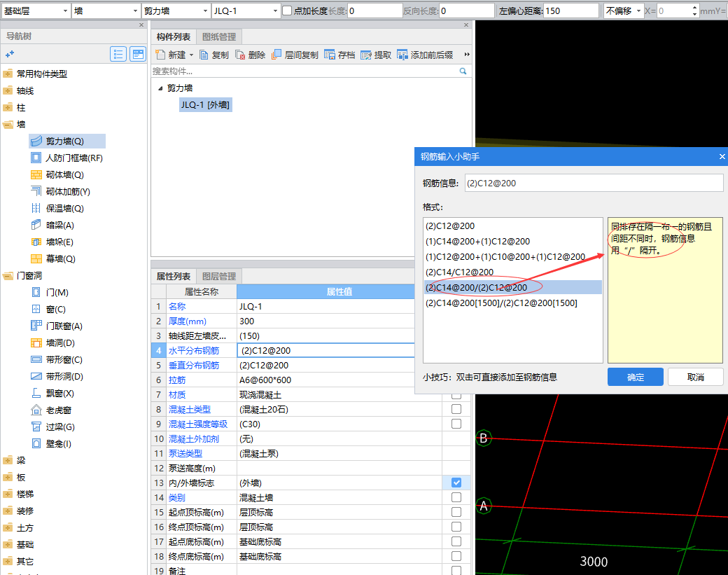The height and width of the screenshot is (575, 728).
Task: Collapse the 门窗洞 folder
Action: point(8,276)
